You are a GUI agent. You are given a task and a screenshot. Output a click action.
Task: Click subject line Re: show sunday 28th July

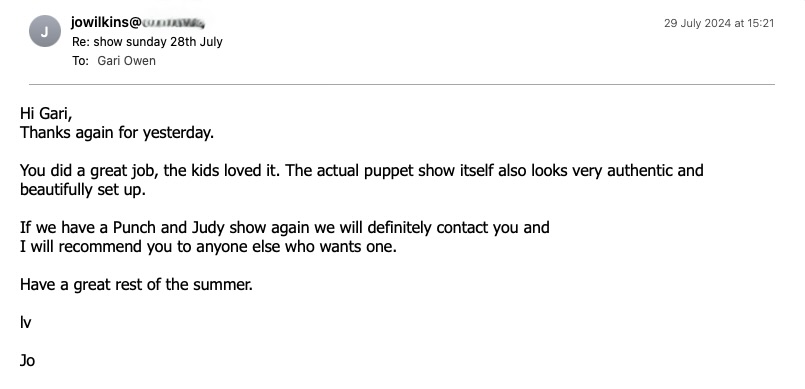(147, 42)
